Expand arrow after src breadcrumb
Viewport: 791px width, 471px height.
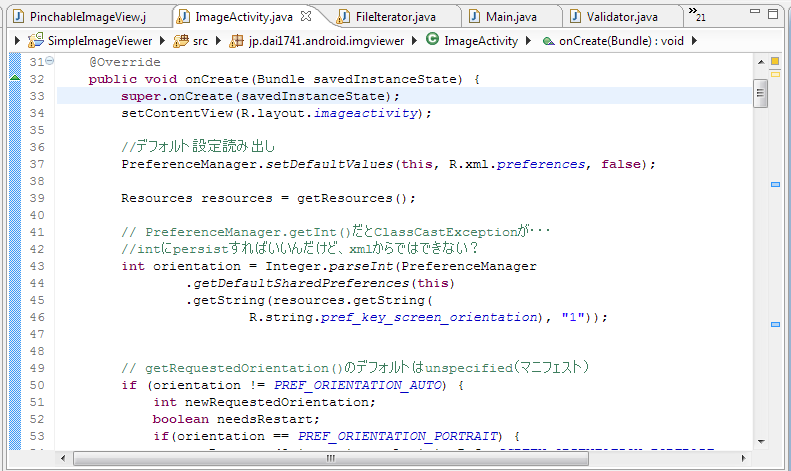click(x=218, y=40)
